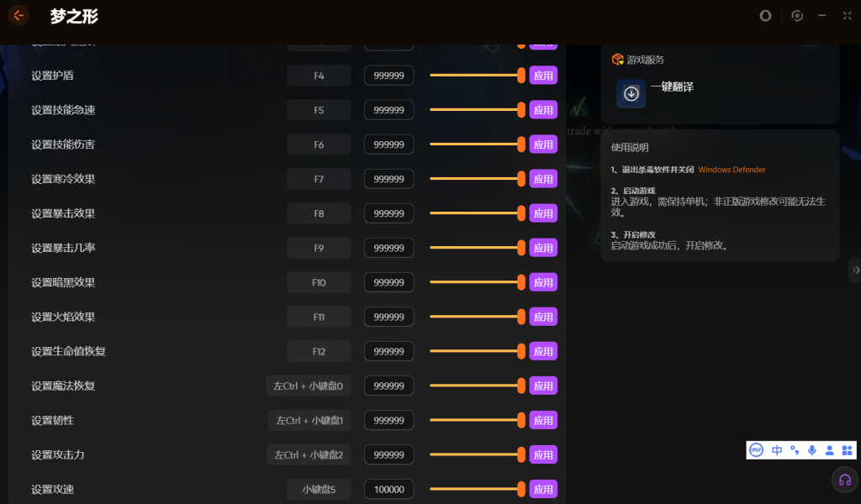
Task: Change the F4 hotkey for 设置护盾
Action: pyautogui.click(x=319, y=76)
